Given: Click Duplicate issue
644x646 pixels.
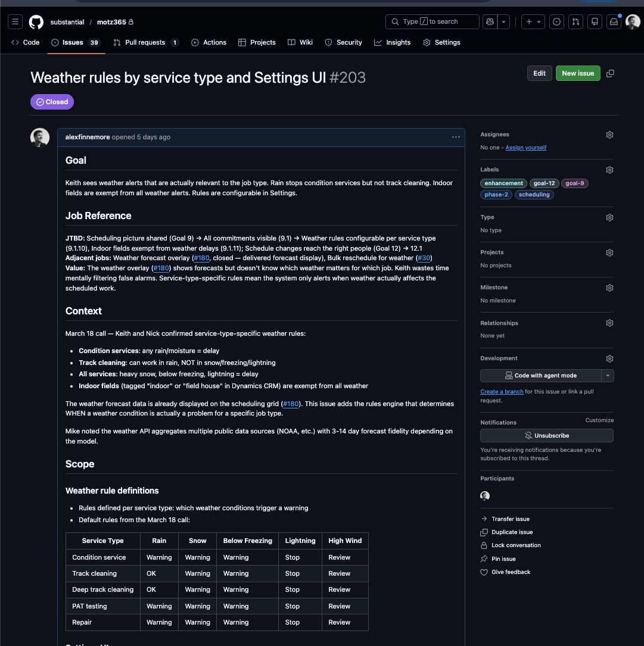Looking at the screenshot, I should click(x=507, y=532).
